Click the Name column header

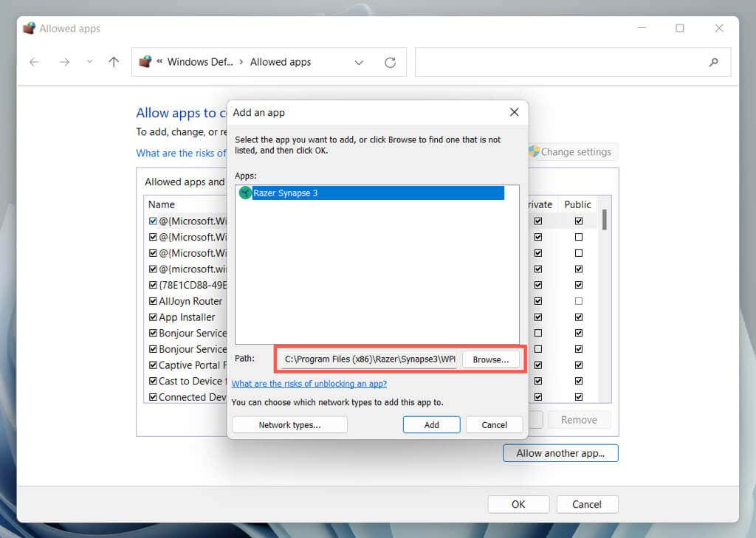click(162, 204)
